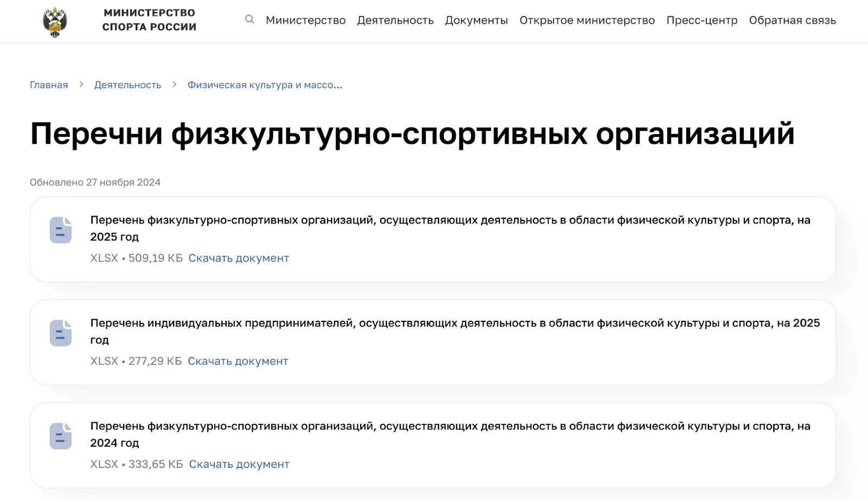The width and height of the screenshot is (868, 501).
Task: Go to Главная via the breadcrumb
Action: [48, 85]
